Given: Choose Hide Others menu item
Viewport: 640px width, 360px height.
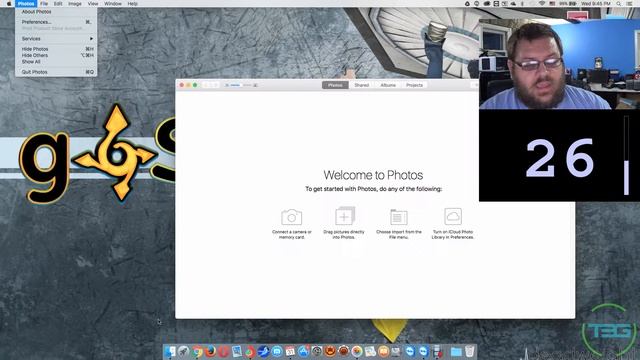Looking at the screenshot, I should (x=56, y=55).
